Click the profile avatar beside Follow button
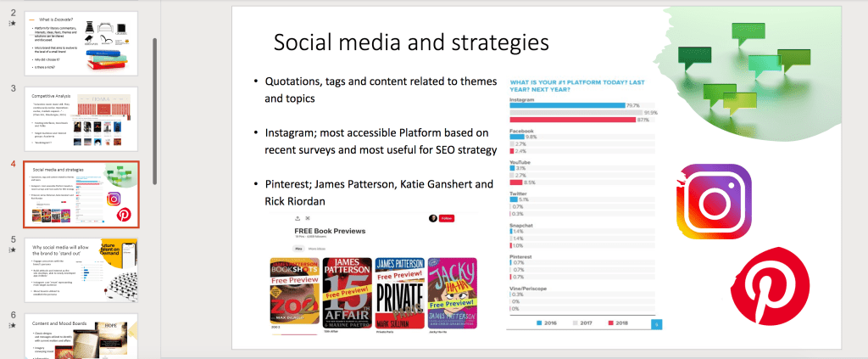Screen dimensions: 868x359 pos(433,218)
